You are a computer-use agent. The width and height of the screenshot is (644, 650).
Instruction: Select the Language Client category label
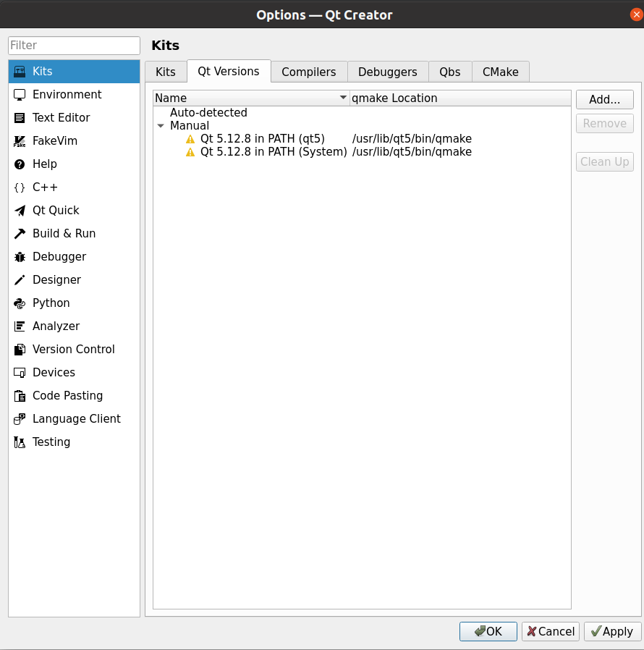(76, 419)
